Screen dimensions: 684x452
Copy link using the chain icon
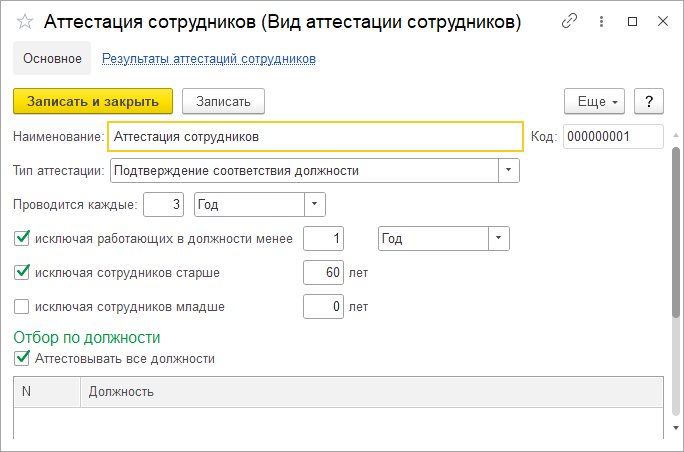(x=569, y=21)
